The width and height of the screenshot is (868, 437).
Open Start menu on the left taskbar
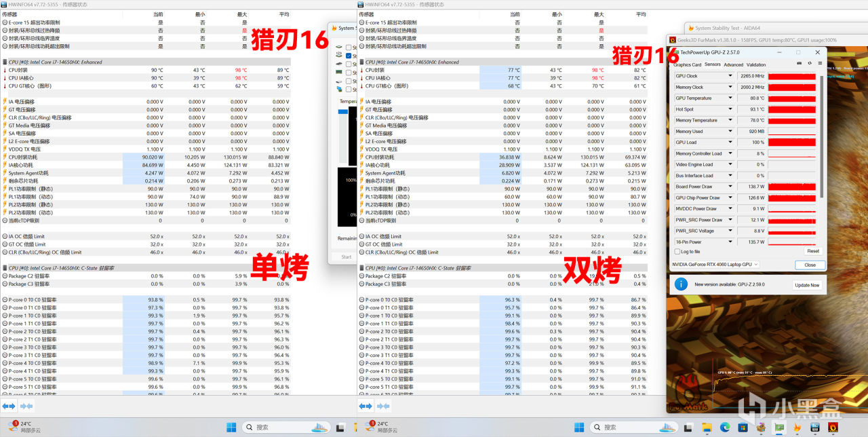click(x=231, y=427)
